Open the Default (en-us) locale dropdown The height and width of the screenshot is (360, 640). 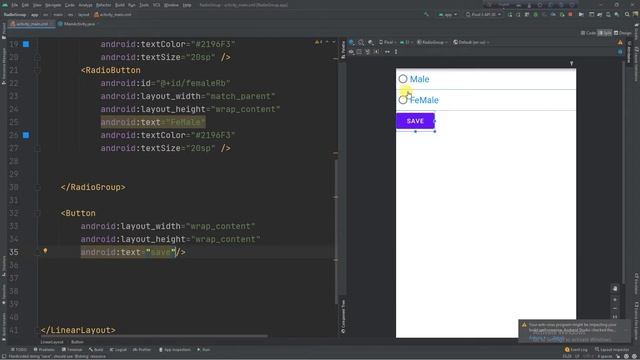(x=471, y=42)
